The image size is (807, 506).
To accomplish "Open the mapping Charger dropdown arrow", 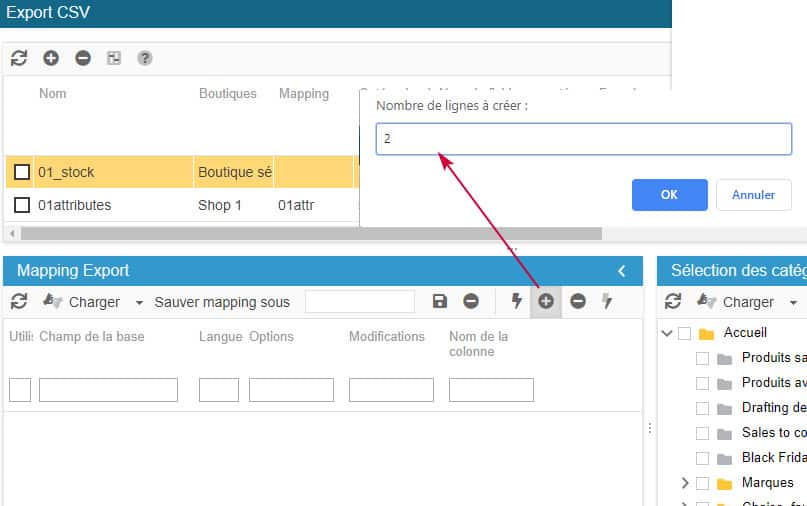I will [139, 302].
